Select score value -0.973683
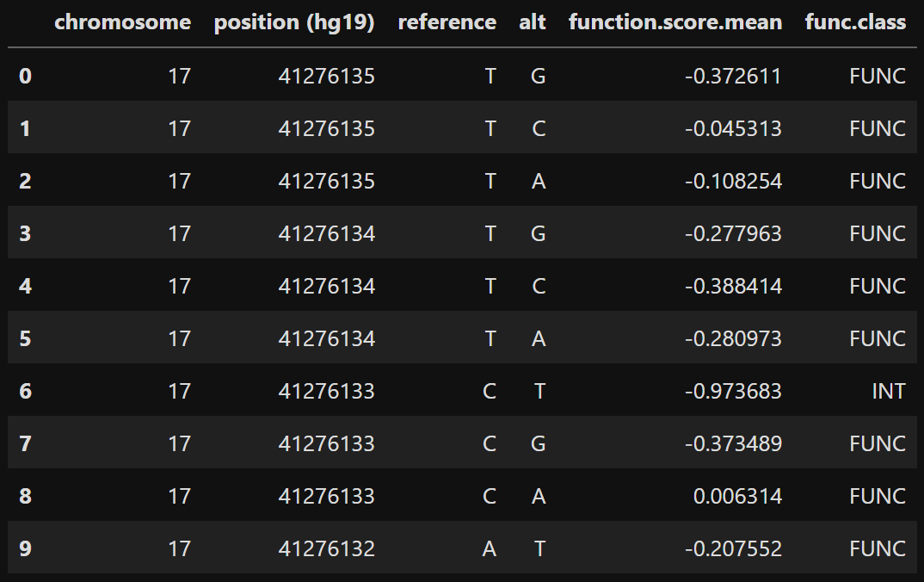Image resolution: width=924 pixels, height=582 pixels. coord(733,391)
